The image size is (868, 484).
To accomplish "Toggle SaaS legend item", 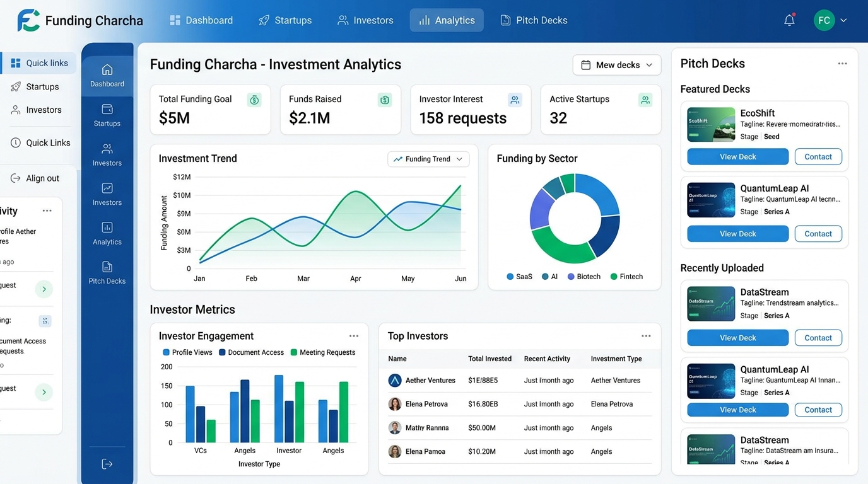I will click(520, 277).
